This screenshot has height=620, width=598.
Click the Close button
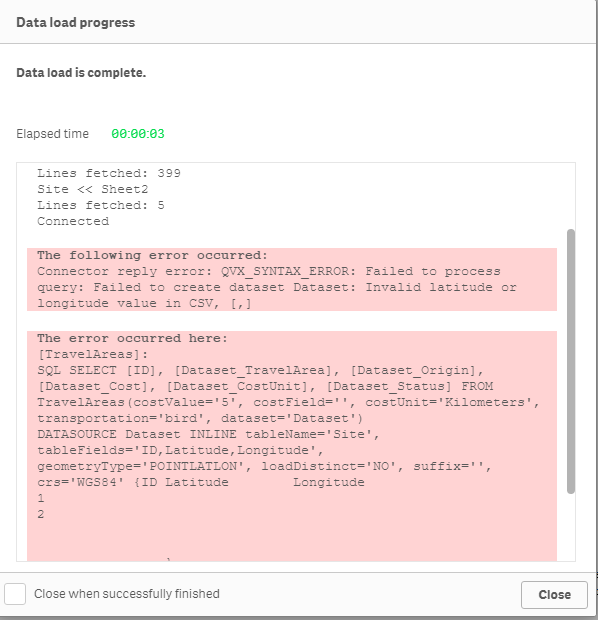click(x=554, y=595)
